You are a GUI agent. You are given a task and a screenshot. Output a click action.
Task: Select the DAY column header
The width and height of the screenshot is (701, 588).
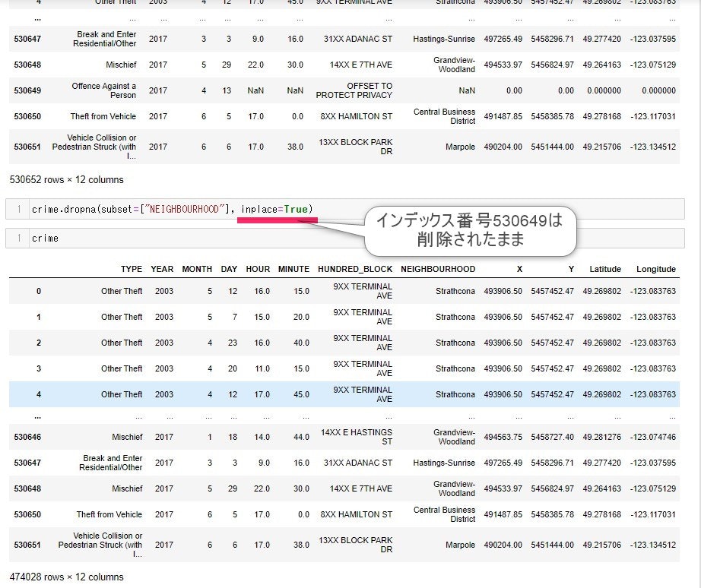[x=229, y=269]
